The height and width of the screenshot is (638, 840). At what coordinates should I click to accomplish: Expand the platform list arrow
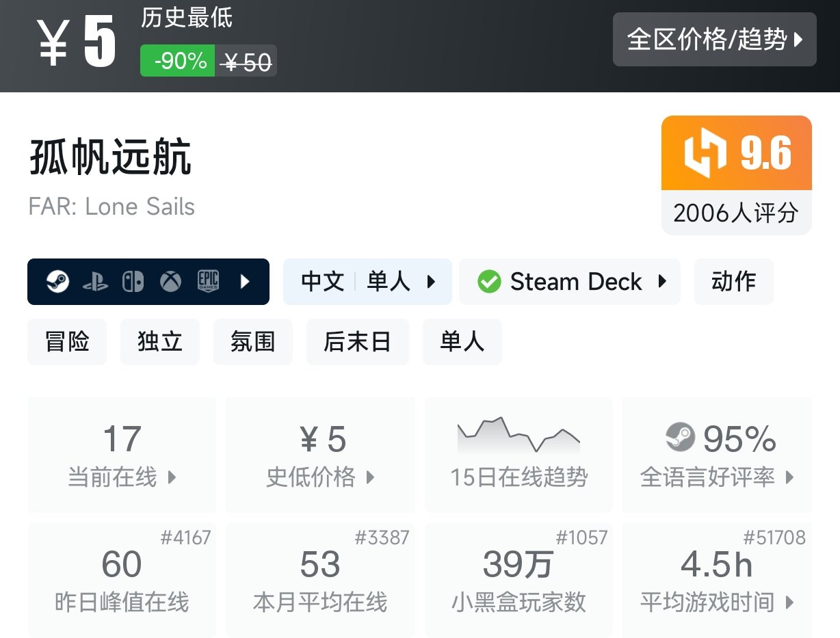[x=245, y=282]
